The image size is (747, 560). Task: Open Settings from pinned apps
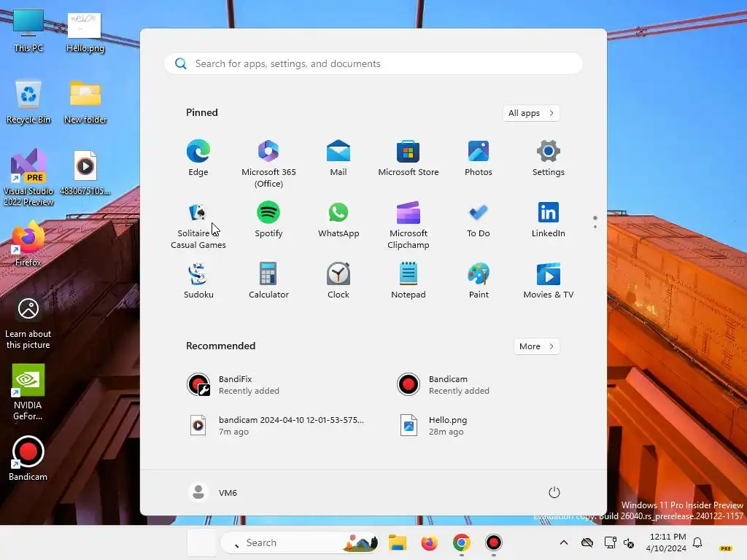coord(549,158)
